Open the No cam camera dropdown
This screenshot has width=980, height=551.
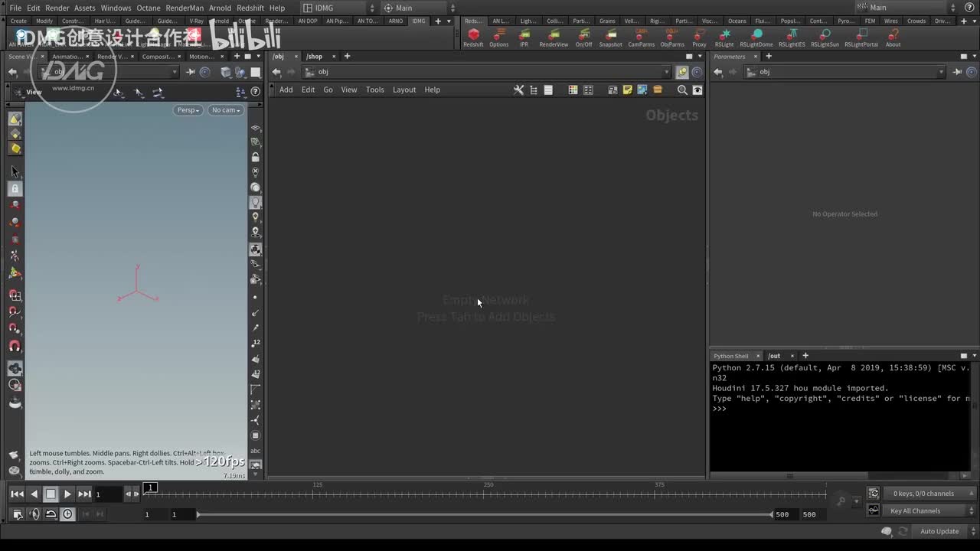click(226, 110)
